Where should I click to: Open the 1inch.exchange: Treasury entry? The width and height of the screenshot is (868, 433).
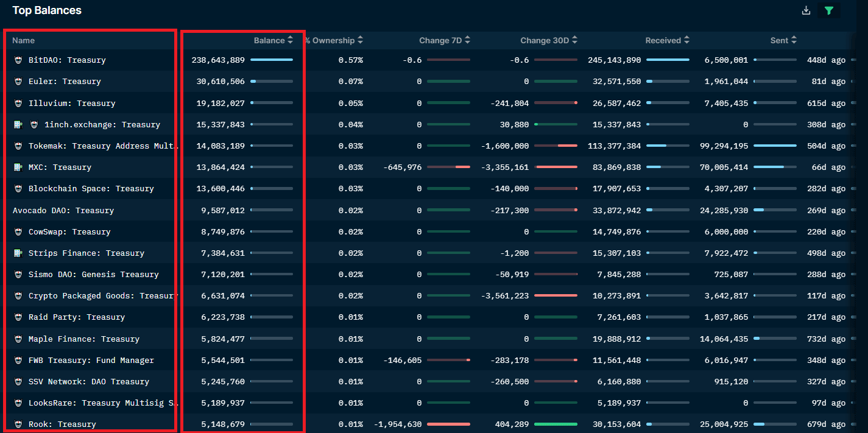(102, 125)
